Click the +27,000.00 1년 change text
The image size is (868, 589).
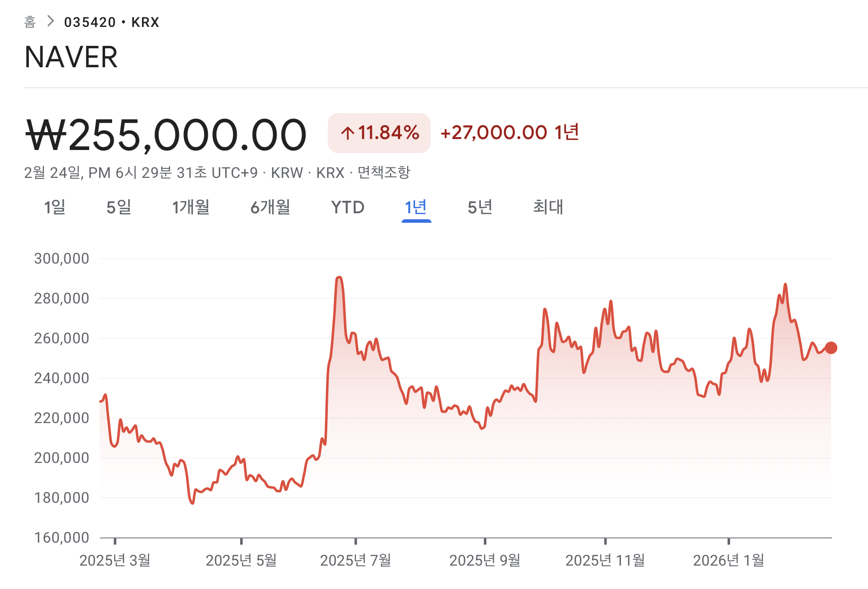pos(510,133)
